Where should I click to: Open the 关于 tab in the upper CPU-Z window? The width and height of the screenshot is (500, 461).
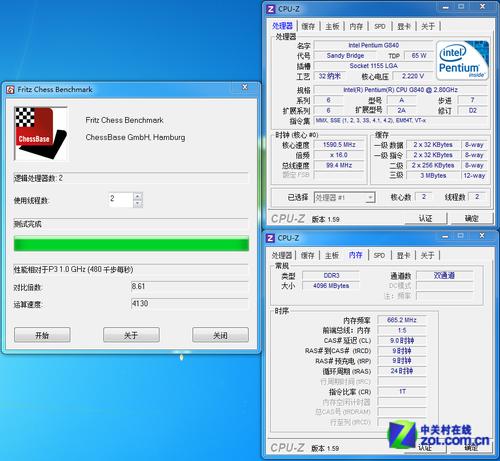pyautogui.click(x=428, y=26)
